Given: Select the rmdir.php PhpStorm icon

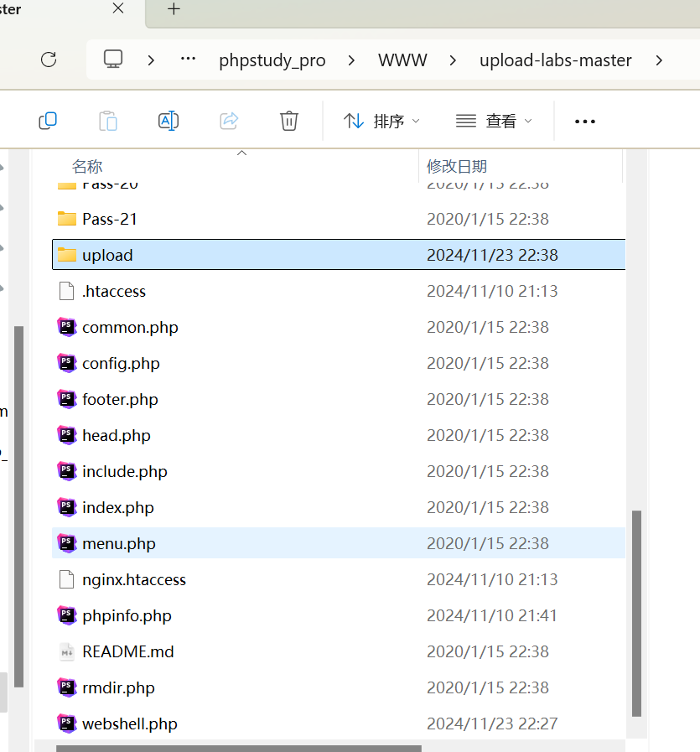Looking at the screenshot, I should pos(66,687).
